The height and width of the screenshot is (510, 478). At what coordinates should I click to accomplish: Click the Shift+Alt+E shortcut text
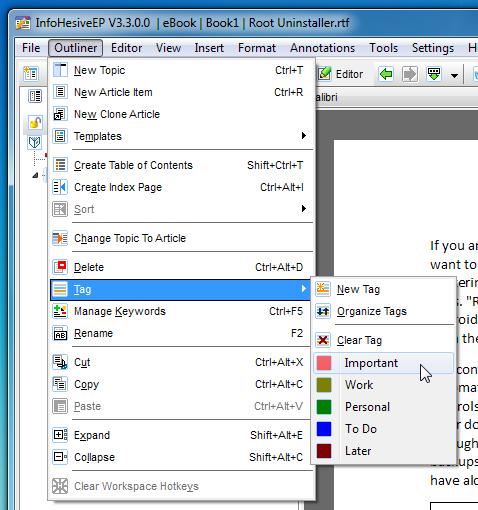pyautogui.click(x=276, y=435)
